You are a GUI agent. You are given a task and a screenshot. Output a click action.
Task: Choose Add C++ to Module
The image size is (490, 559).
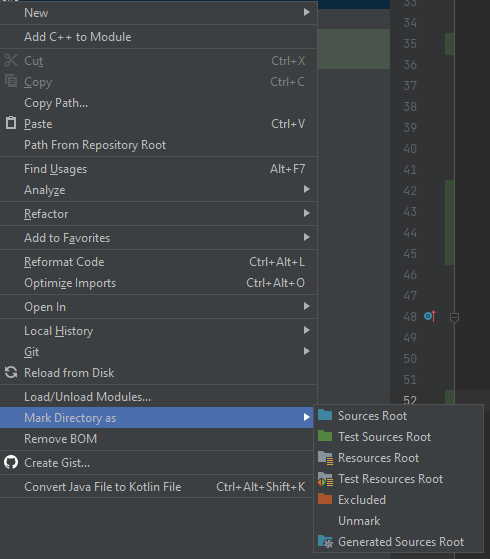tap(159, 37)
